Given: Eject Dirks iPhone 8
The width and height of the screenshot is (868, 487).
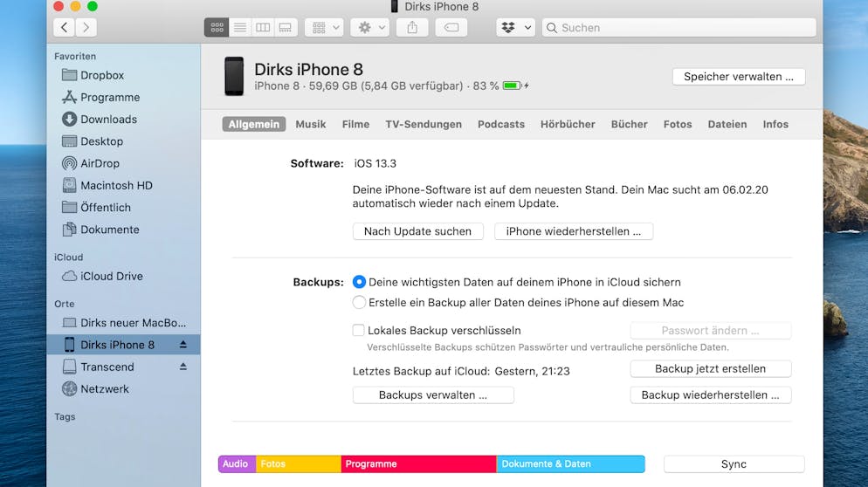Looking at the screenshot, I should (x=183, y=345).
